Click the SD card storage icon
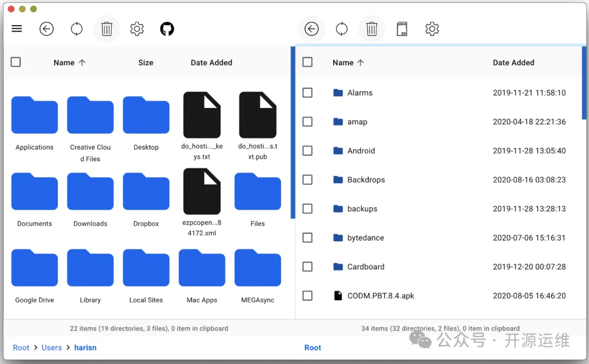The height and width of the screenshot is (364, 589). 402,29
